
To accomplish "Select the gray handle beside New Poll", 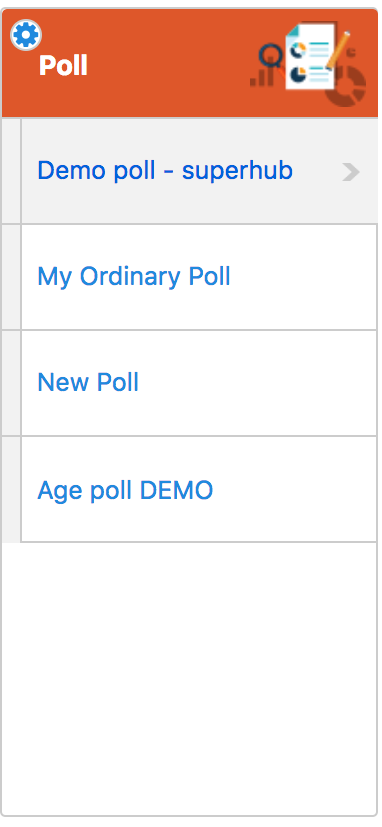I will click(x=11, y=383).
